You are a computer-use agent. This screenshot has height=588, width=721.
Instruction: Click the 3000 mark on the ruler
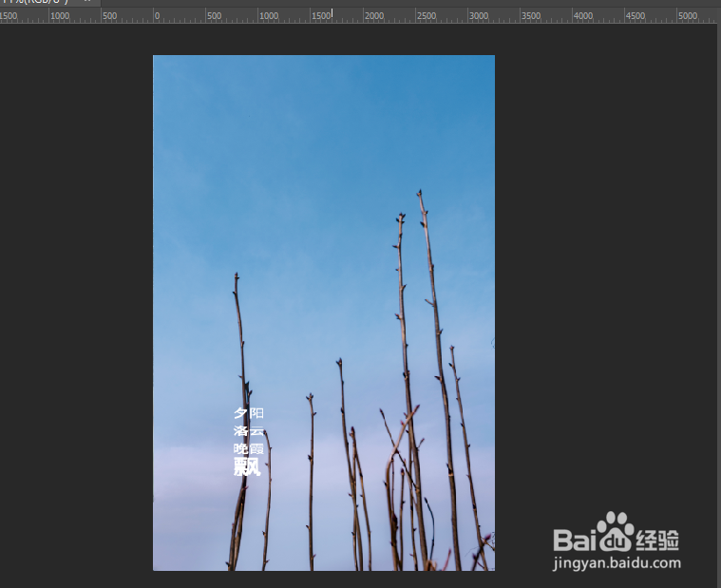[479, 16]
